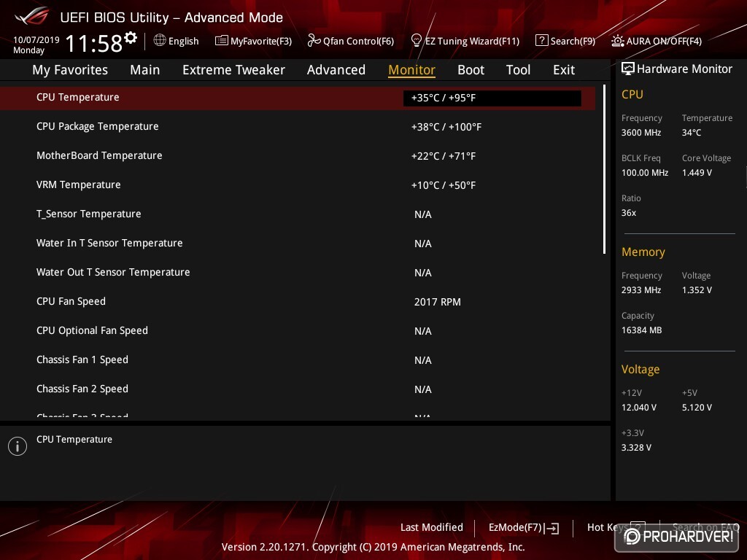This screenshot has height=560, width=747.
Task: Click Last Modified button
Action: [432, 527]
